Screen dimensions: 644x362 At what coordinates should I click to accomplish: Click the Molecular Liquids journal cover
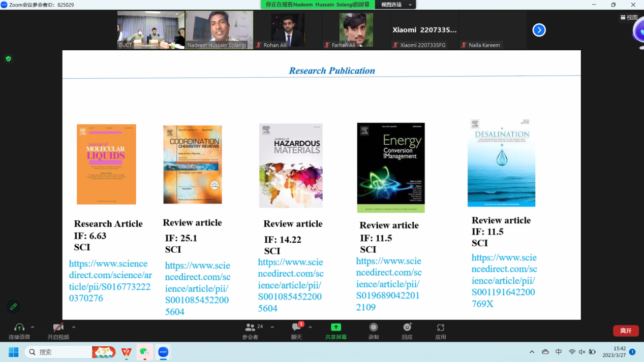point(106,164)
